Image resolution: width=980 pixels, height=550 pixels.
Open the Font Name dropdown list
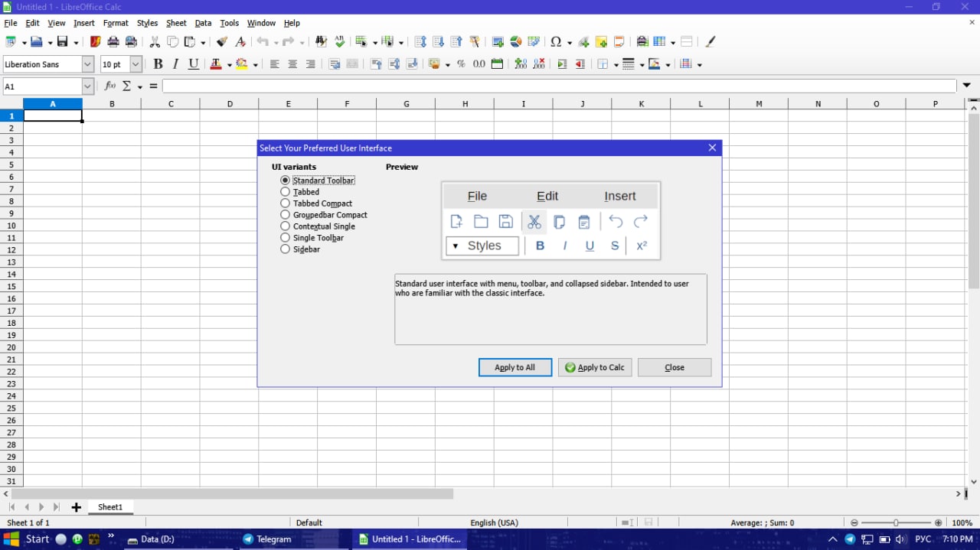tap(87, 64)
